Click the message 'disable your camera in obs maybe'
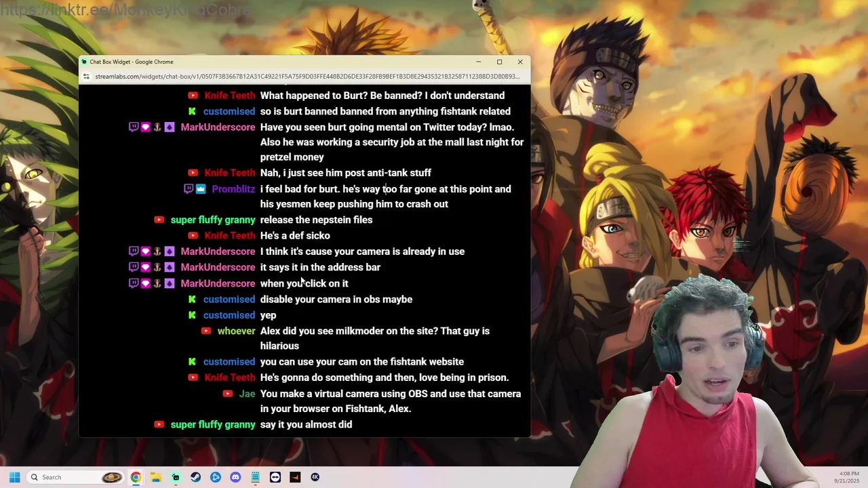The height and width of the screenshot is (488, 868). [336, 299]
